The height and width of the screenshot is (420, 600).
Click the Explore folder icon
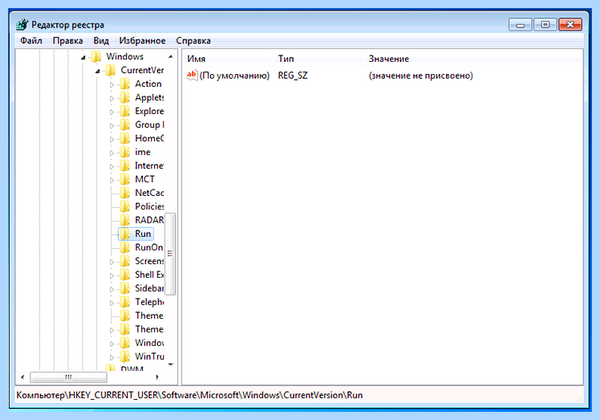tap(125, 111)
